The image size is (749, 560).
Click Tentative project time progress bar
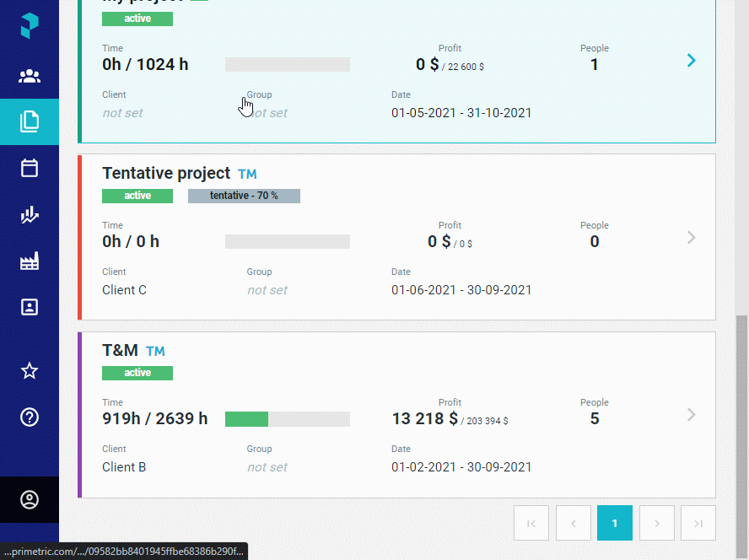pyautogui.click(x=288, y=242)
